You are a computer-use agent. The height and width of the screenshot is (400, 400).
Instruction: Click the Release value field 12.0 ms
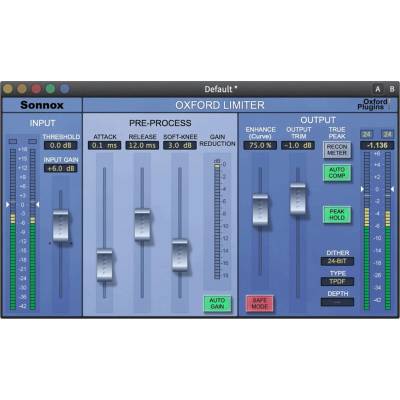(142, 145)
